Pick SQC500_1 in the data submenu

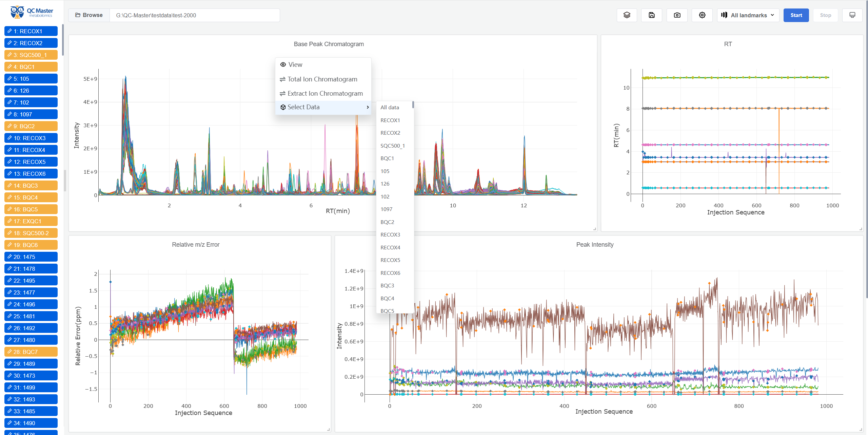click(x=392, y=146)
